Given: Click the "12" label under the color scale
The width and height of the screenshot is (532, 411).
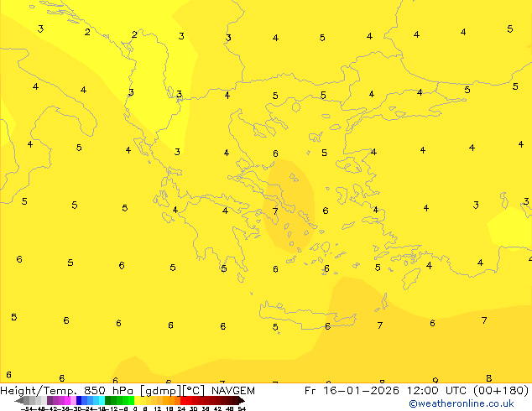Looking at the screenshot, I should tap(158, 409).
